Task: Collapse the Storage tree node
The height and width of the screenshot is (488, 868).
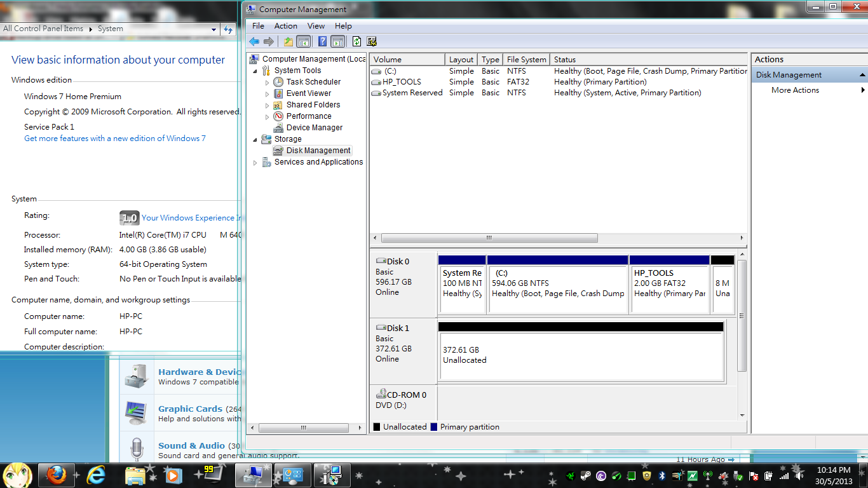Action: point(255,139)
